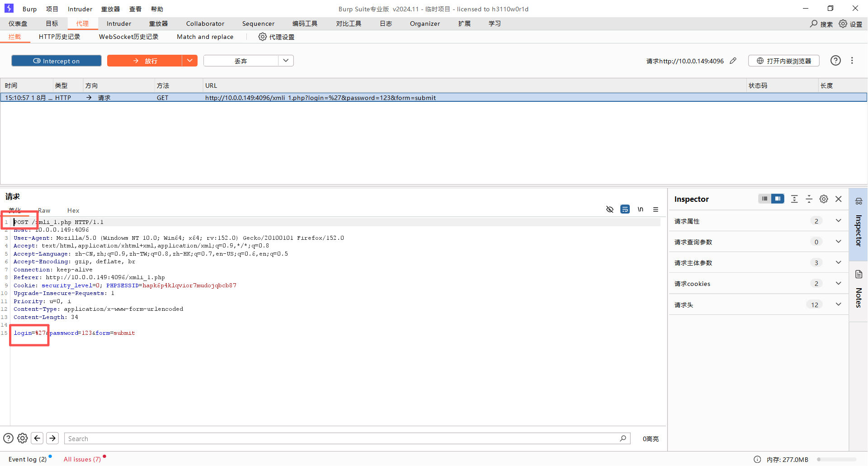Image resolution: width=868 pixels, height=466 pixels.
Task: Select the intercepted GET request row
Action: [434, 98]
